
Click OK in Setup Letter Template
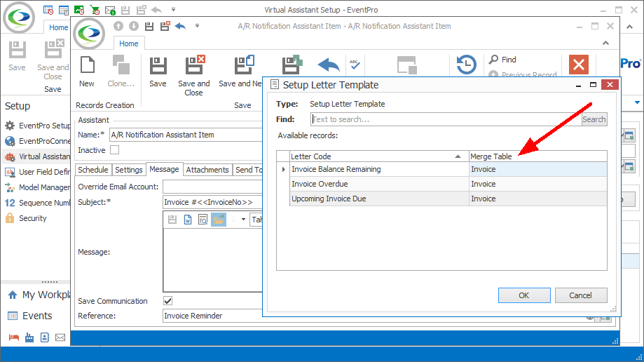coord(524,295)
